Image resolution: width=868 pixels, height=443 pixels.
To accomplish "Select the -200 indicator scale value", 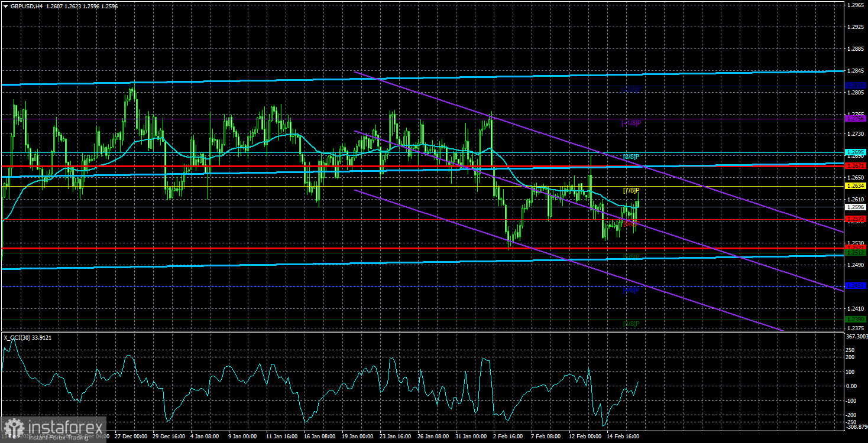I will pyautogui.click(x=852, y=415).
